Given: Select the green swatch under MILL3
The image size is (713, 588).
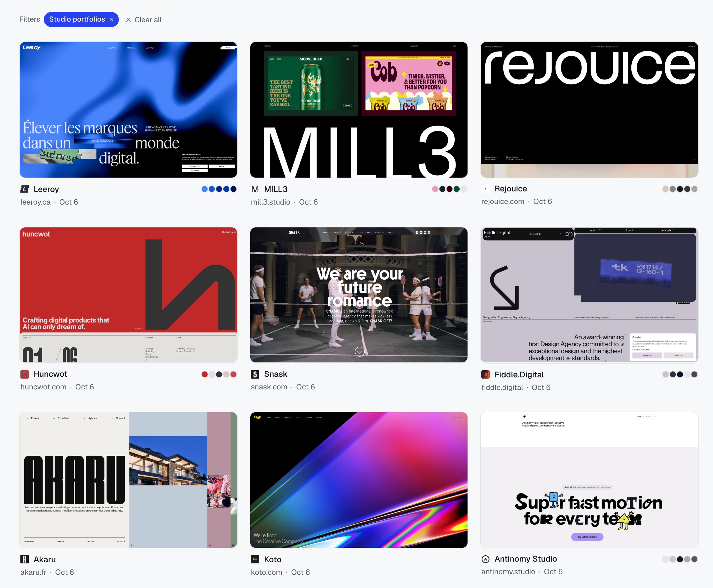Looking at the screenshot, I should pyautogui.click(x=457, y=189).
